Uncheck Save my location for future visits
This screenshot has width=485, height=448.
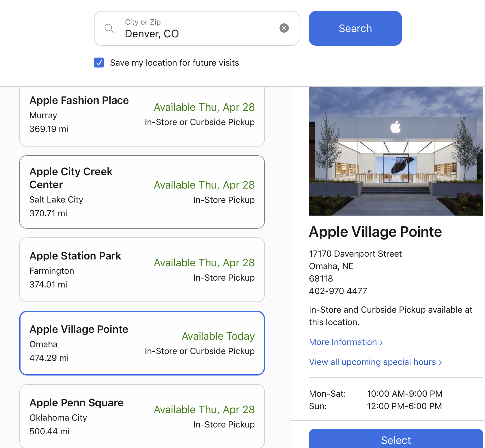pos(99,63)
